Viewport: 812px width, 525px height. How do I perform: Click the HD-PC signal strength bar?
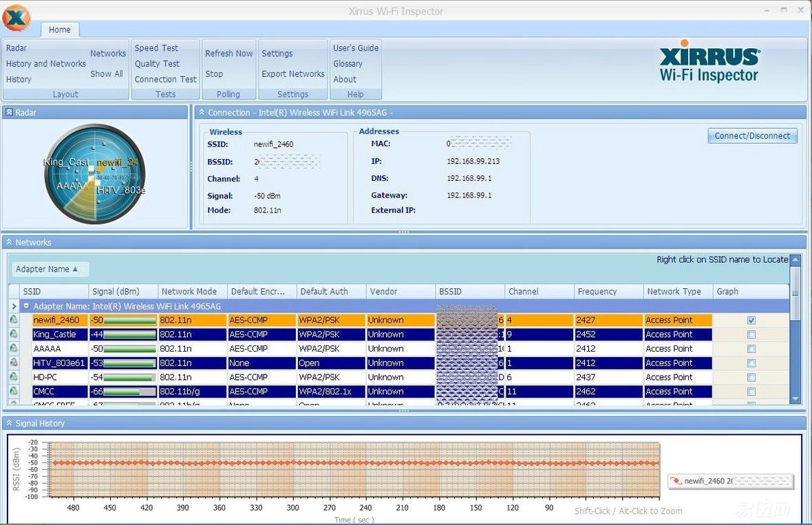129,378
